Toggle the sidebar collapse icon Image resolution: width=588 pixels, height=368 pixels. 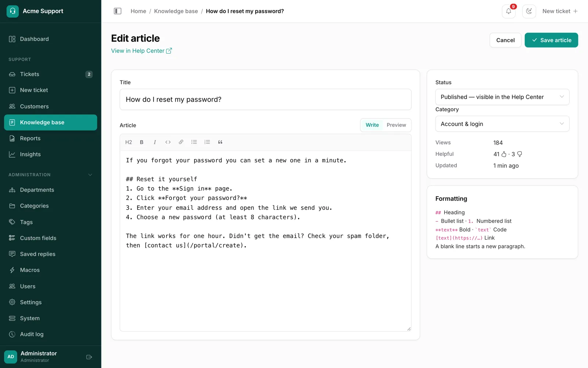point(118,11)
